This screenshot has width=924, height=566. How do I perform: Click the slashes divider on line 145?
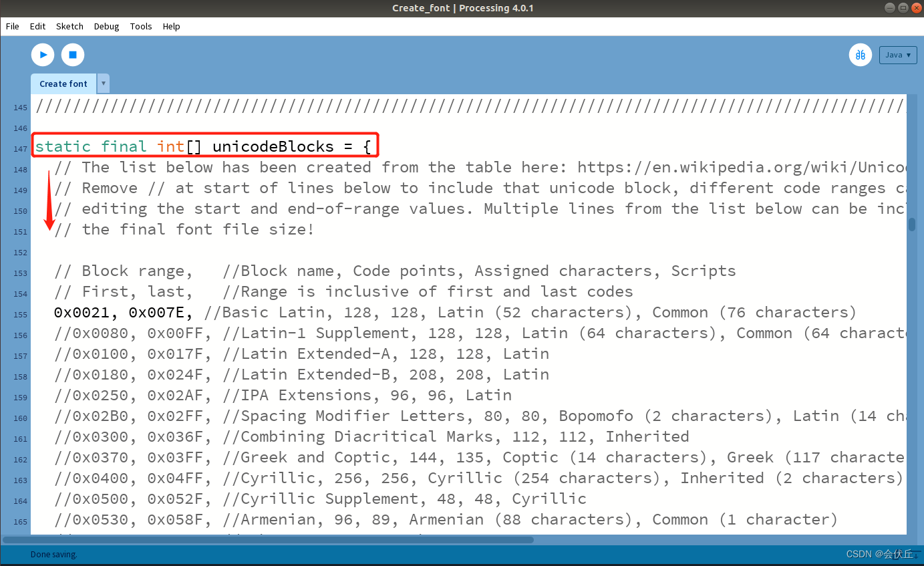click(x=470, y=105)
